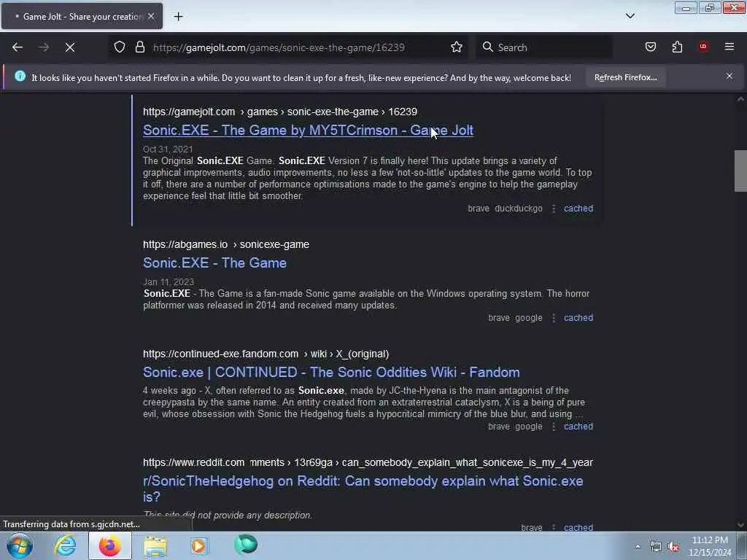Bookmark this page with the star
This screenshot has width=747, height=560.
457,47
